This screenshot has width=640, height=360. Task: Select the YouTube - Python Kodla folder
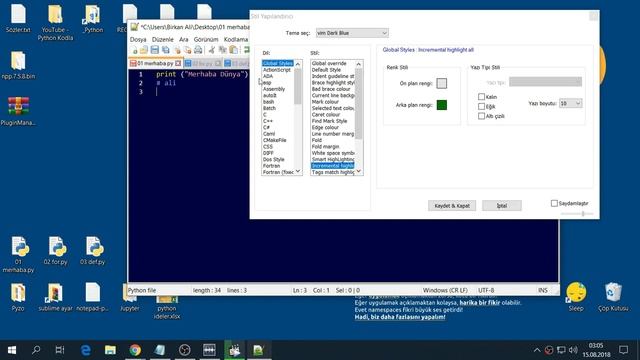point(55,22)
